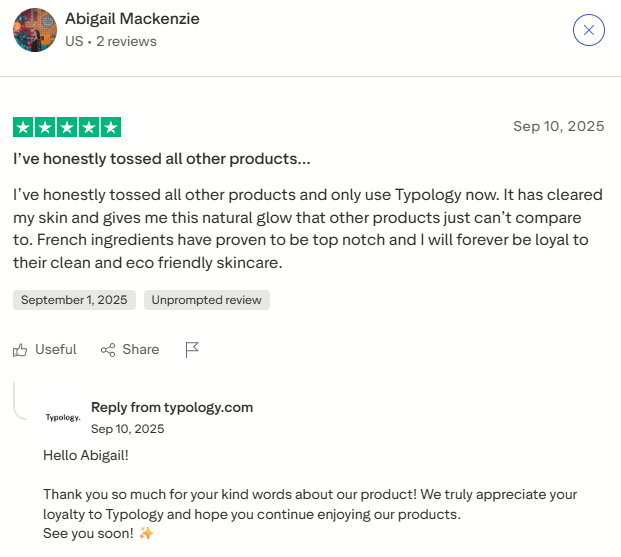Click the "US • 2 reviews" reviewer info

tap(110, 42)
